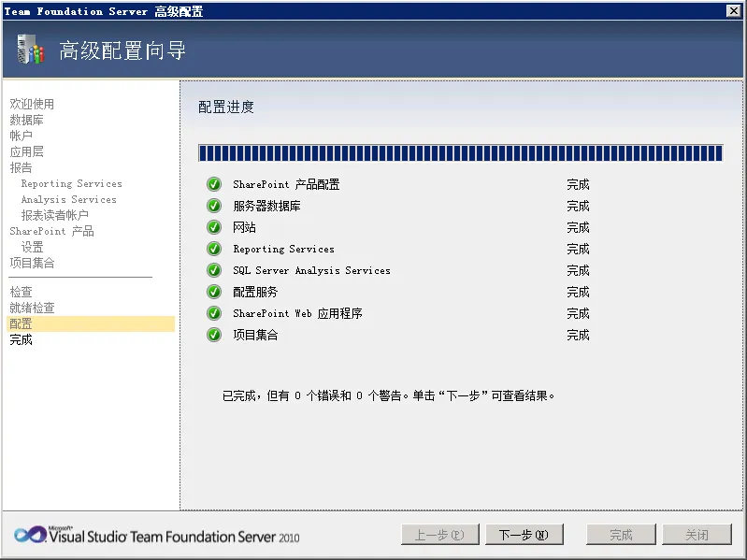
Task: Click the SharePoint 产品配置 row label
Action: coord(286,184)
